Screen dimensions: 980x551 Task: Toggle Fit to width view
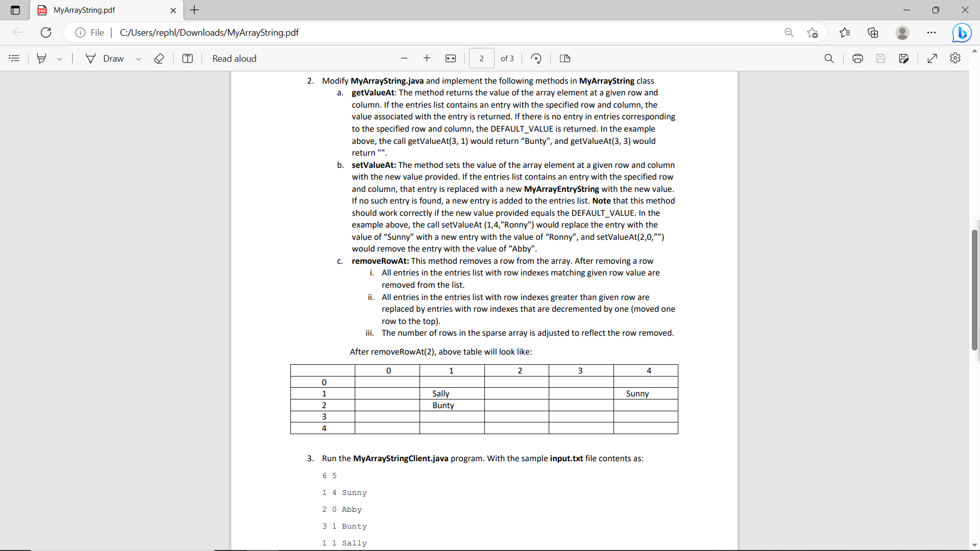click(x=451, y=59)
